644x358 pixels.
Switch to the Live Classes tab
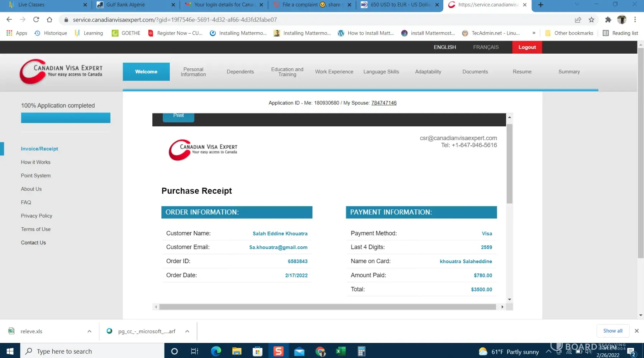(47, 5)
